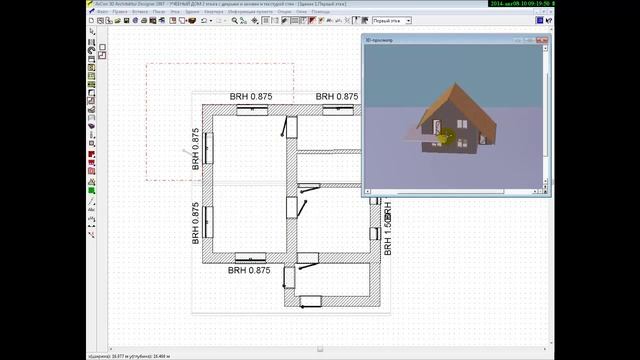Click the 'BRH 0.875' label under the bottom wall
Viewport: 640px width, 360px height.
[x=249, y=270]
